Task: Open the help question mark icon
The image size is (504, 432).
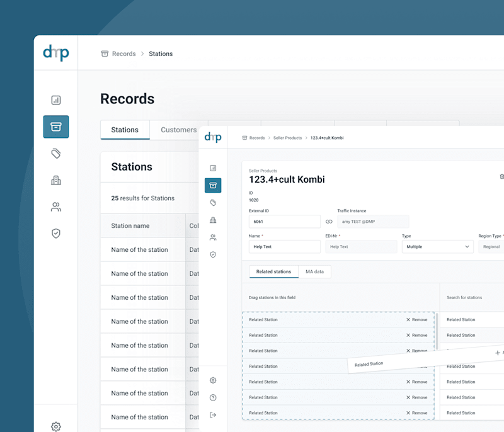Action: [x=213, y=397]
